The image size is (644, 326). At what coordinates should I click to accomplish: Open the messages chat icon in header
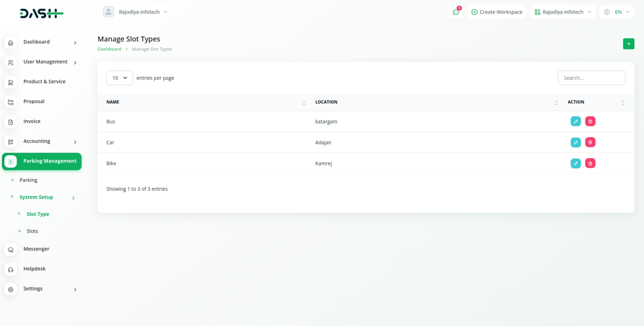pyautogui.click(x=456, y=12)
